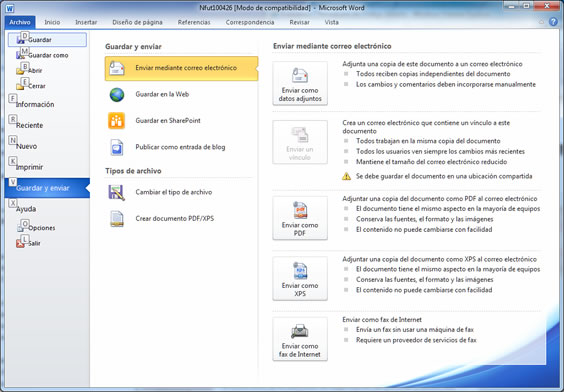Select Guardar y enviar in sidebar
This screenshot has height=392, width=564.
point(47,188)
